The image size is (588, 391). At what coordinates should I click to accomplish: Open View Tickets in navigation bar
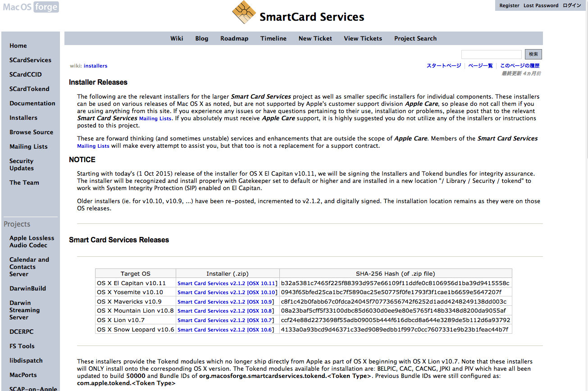click(x=363, y=38)
